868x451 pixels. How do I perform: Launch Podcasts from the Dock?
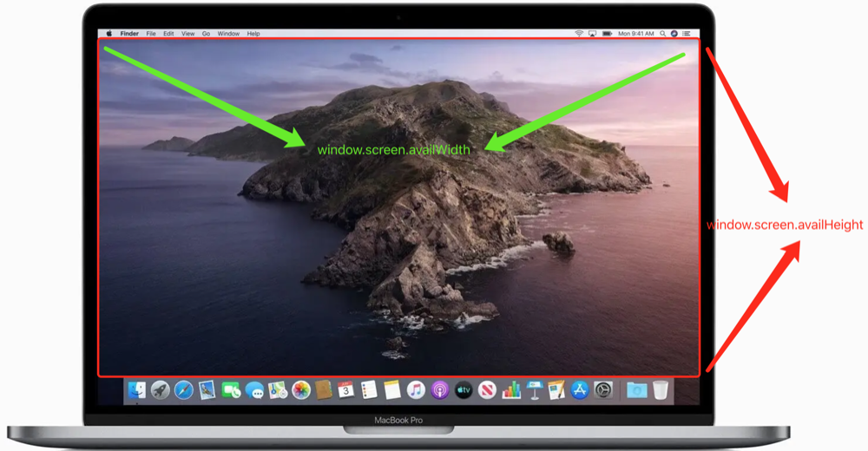pyautogui.click(x=439, y=390)
